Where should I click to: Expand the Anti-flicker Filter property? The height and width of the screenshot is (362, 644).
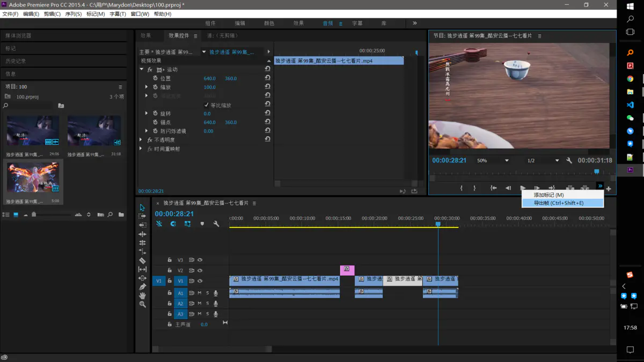tap(147, 131)
